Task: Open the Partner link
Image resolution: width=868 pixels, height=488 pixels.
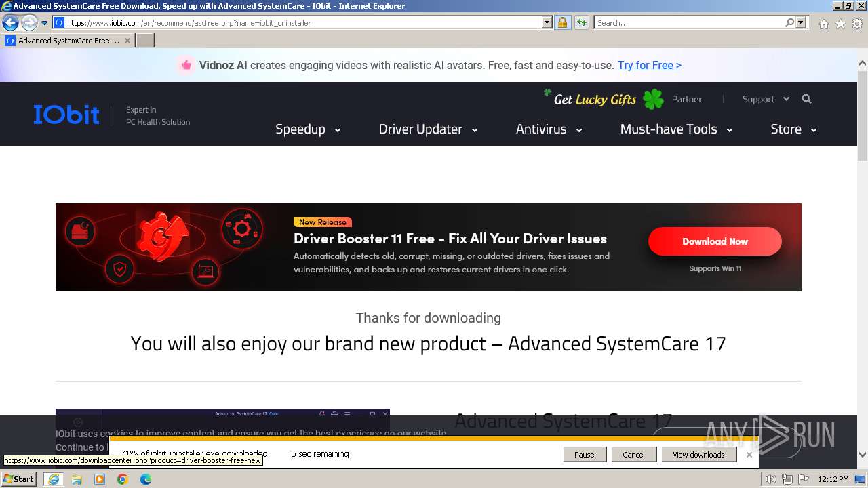Action: pyautogui.click(x=686, y=99)
